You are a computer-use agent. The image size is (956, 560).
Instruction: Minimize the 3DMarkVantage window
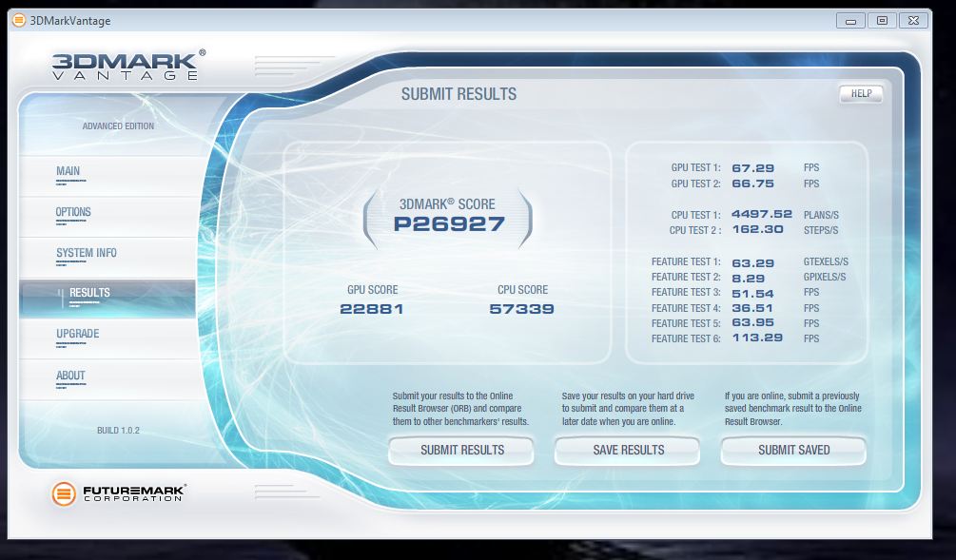pyautogui.click(x=851, y=21)
